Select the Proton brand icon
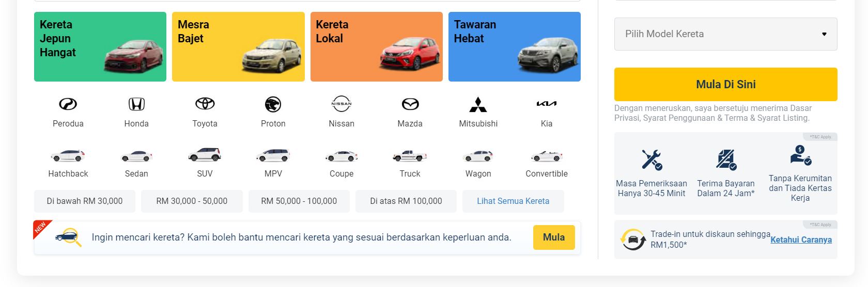Image resolution: width=868 pixels, height=287 pixels. click(273, 104)
